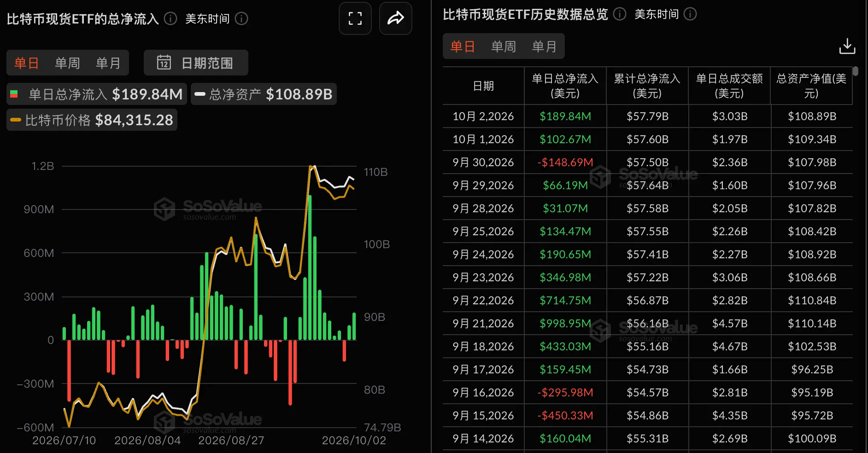Viewport: 868px width, 453px height.
Task: Select 单日 tab on the chart
Action: click(x=27, y=63)
